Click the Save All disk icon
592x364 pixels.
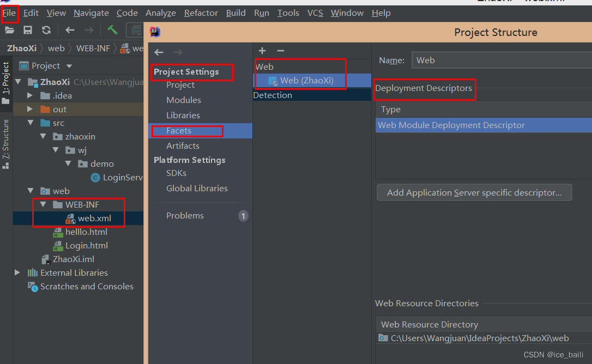pos(27,31)
